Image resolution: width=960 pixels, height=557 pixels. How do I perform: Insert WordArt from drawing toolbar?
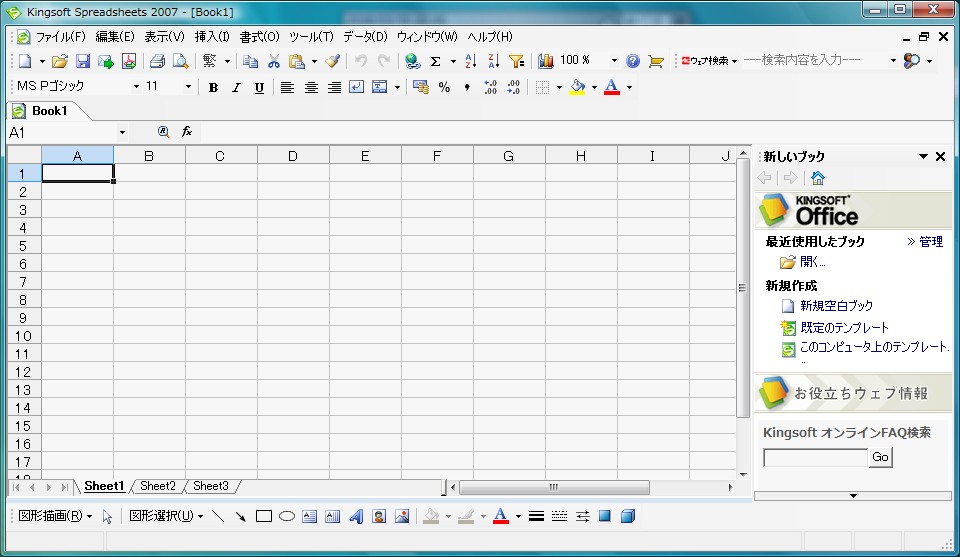pos(356,516)
